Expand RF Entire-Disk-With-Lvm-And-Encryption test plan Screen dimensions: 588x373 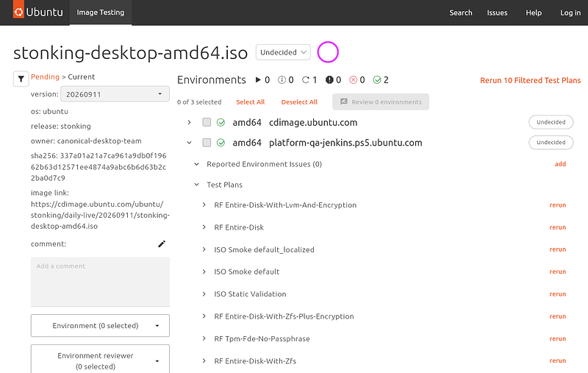click(x=204, y=205)
